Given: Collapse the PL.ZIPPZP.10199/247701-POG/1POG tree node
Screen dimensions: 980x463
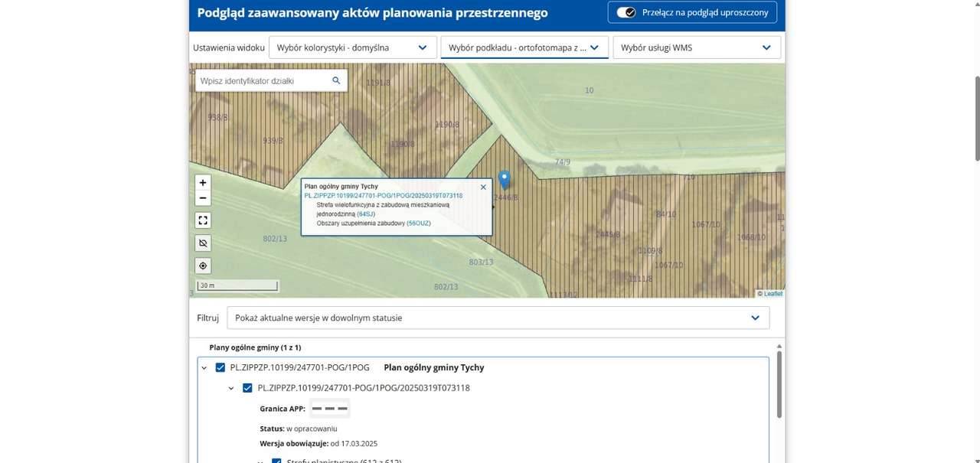Looking at the screenshot, I should pyautogui.click(x=204, y=368).
